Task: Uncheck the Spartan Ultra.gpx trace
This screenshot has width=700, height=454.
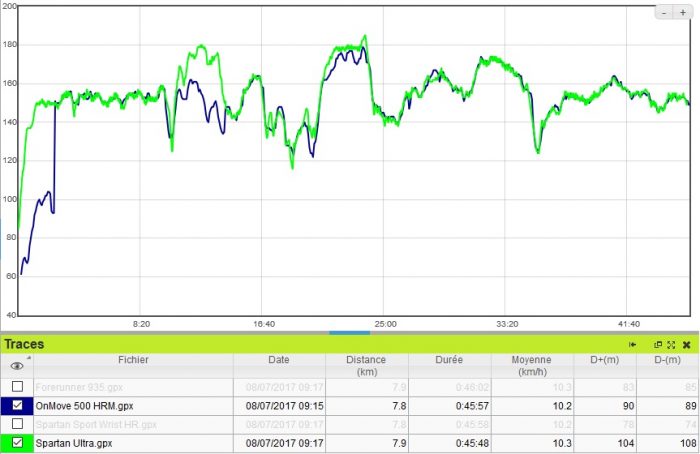Action: pos(17,443)
